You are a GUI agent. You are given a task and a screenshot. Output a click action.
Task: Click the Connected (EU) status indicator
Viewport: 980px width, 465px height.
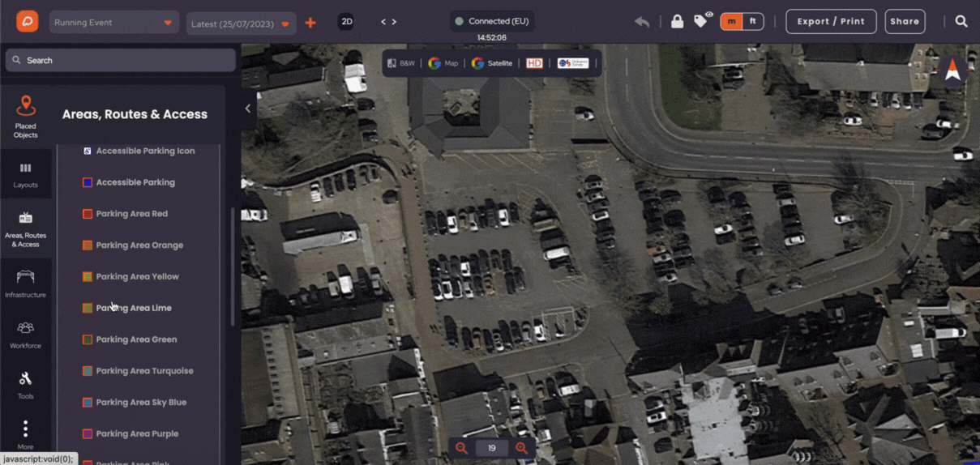tap(492, 21)
